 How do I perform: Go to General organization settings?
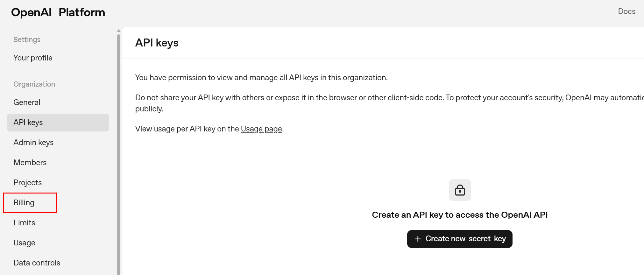[x=27, y=102]
